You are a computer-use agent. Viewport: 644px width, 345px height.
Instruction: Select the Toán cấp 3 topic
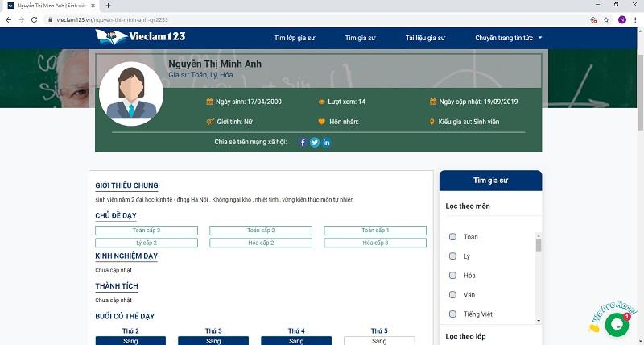click(x=147, y=231)
